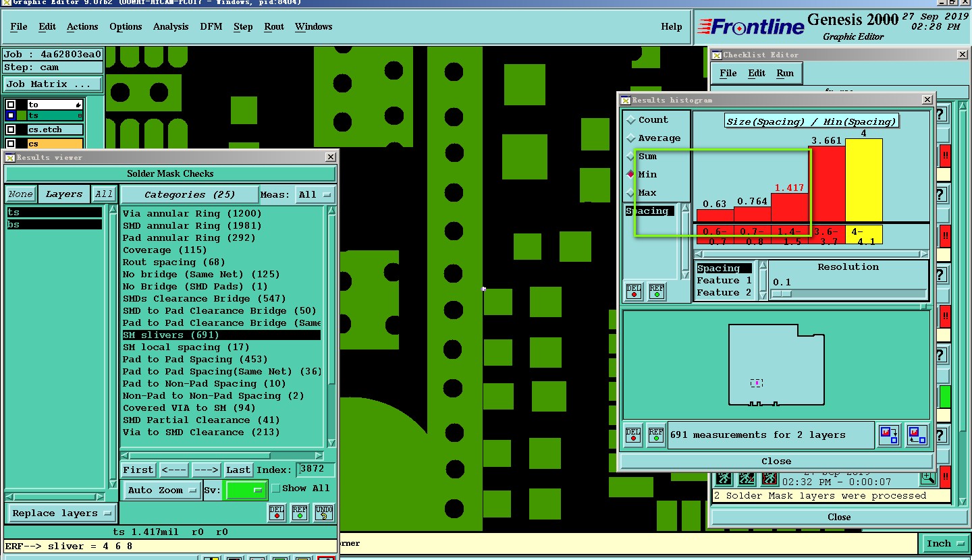Open the Meas: All dropdown
This screenshot has width=972, height=560.
[x=316, y=194]
